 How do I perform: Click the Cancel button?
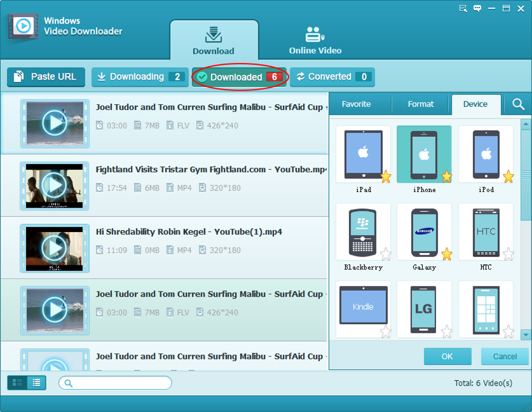click(505, 356)
